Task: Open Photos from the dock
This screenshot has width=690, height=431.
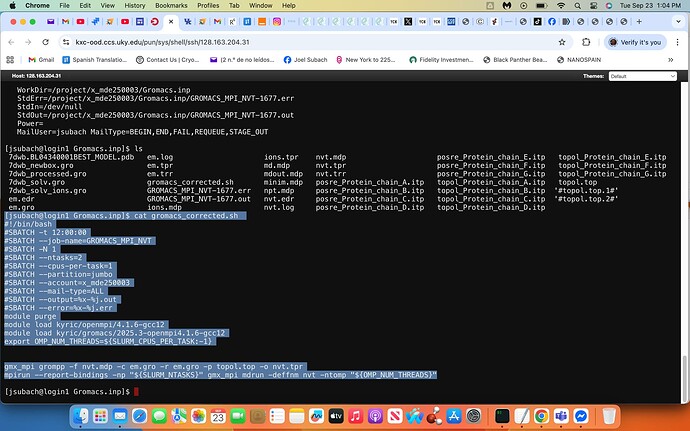Action: click(198, 416)
